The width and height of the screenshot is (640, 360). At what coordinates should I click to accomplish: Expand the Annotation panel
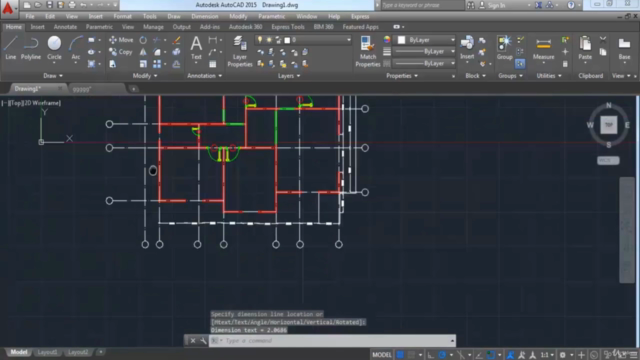pos(204,76)
